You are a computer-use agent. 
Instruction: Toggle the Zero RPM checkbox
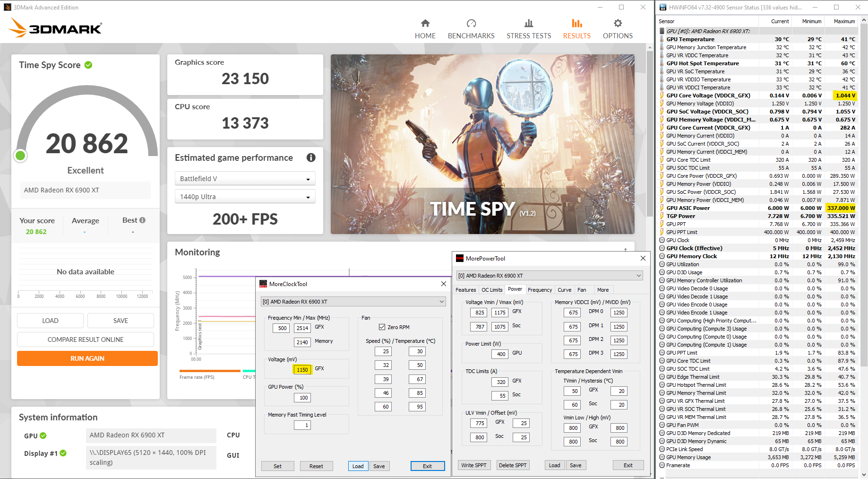coord(382,327)
